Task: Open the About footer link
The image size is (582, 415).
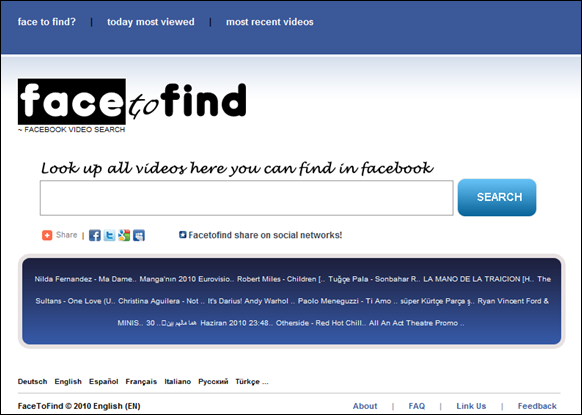Action: (365, 406)
